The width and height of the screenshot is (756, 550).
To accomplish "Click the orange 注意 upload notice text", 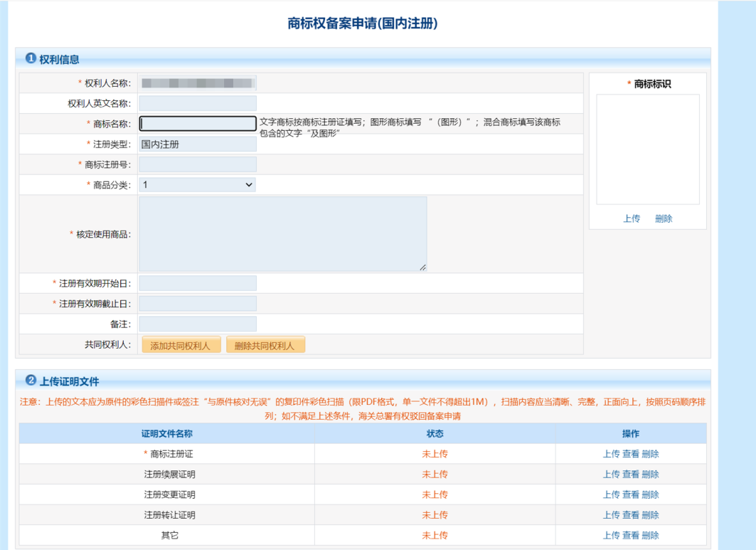I will tap(363, 408).
